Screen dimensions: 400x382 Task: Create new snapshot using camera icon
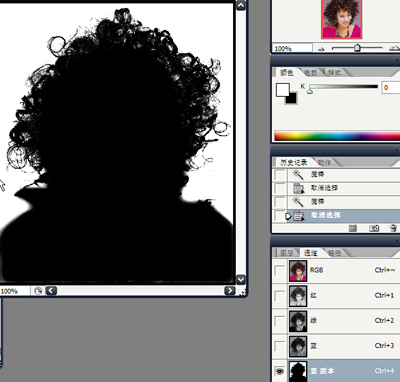coord(374,228)
